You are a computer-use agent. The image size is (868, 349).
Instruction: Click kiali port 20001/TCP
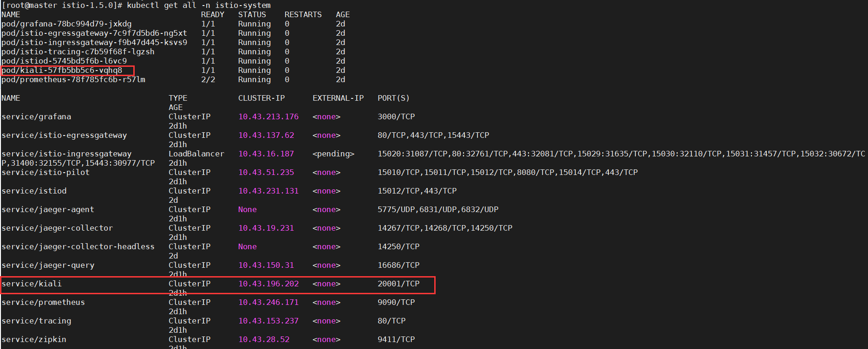pyautogui.click(x=398, y=284)
